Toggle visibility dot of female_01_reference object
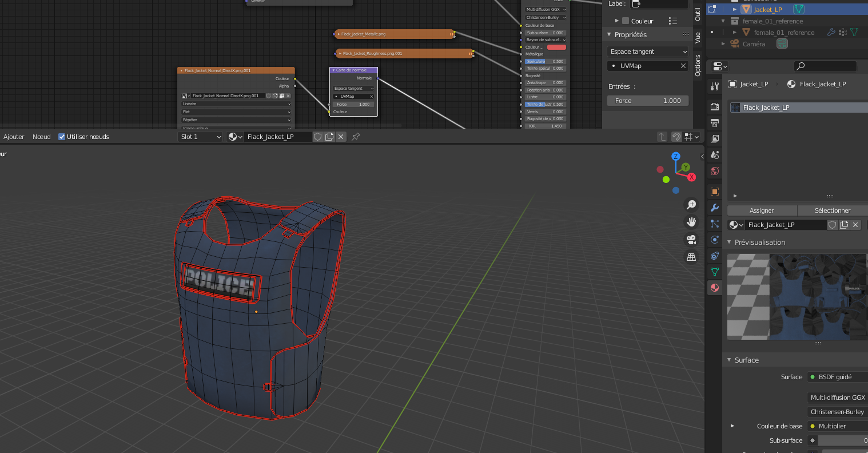 712,33
